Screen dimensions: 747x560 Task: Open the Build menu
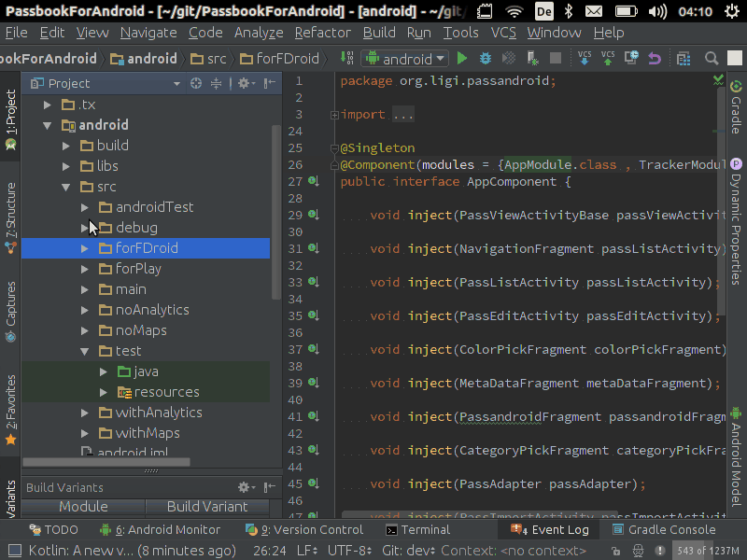[379, 33]
